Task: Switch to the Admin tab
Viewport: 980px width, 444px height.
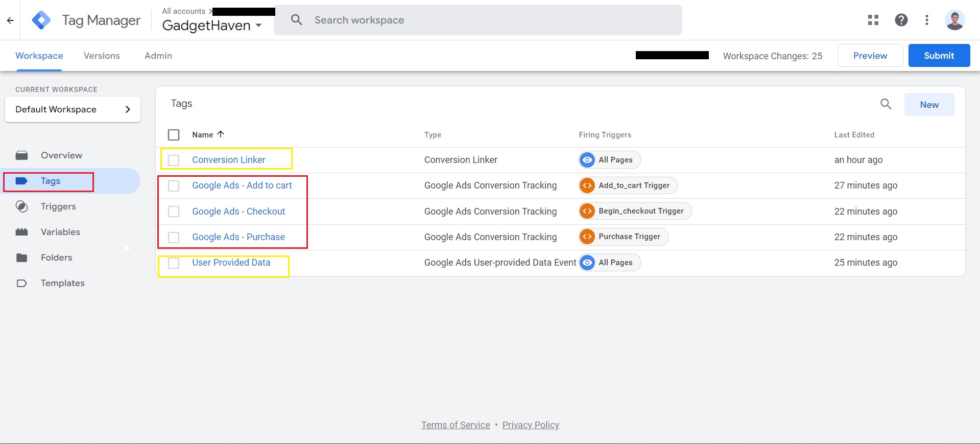Action: pos(158,56)
